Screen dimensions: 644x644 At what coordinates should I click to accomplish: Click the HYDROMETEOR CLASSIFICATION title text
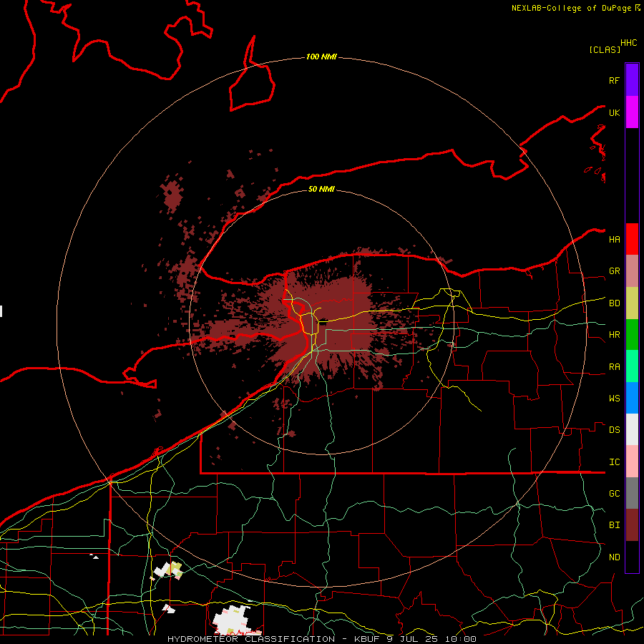(x=251, y=639)
